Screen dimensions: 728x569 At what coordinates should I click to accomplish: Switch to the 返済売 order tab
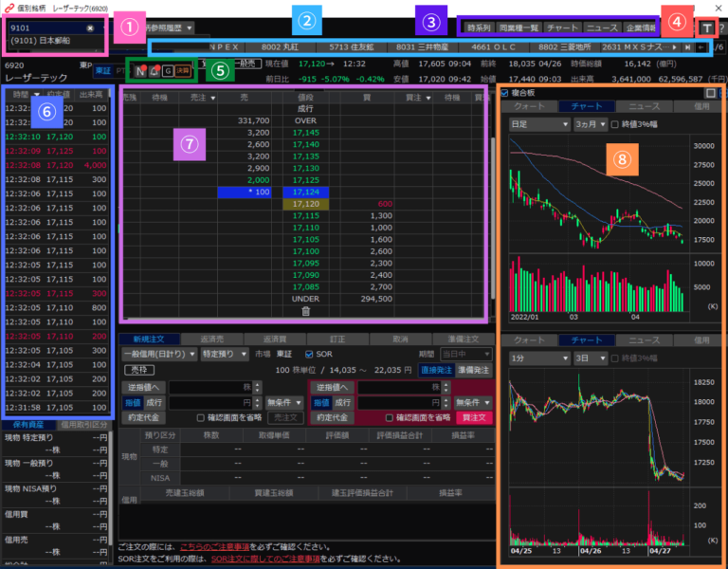click(x=216, y=339)
